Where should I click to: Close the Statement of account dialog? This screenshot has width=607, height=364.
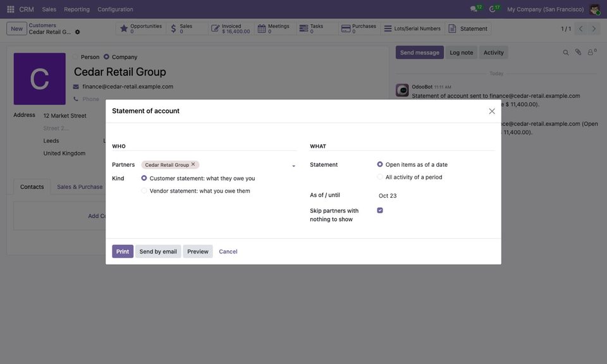[x=492, y=111]
